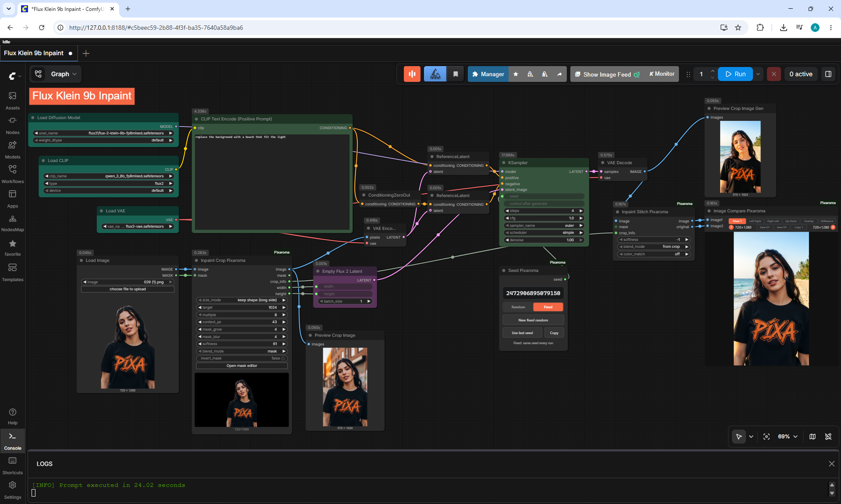Open the scheduler combo in KSampler
The width and height of the screenshot is (841, 504).
click(x=544, y=233)
